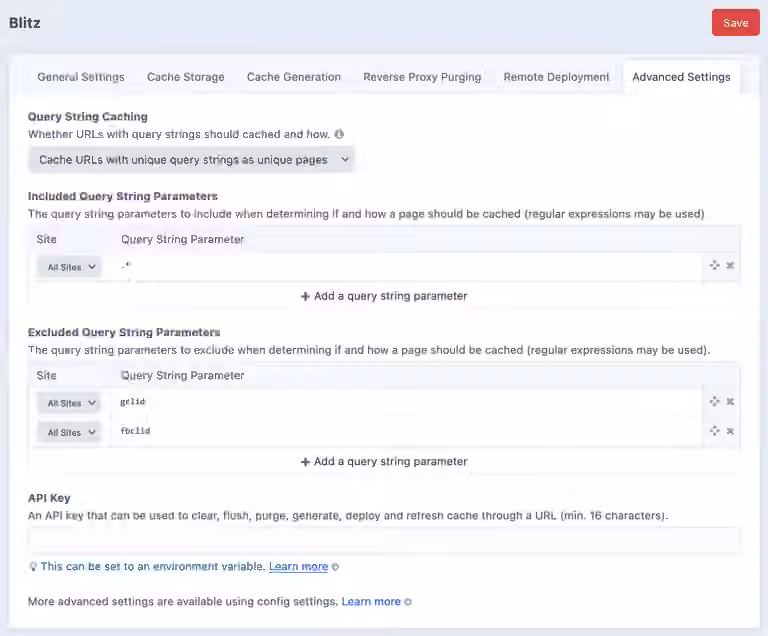Screen dimensions: 768x636
Task: Click the red Save button
Action: 736,23
